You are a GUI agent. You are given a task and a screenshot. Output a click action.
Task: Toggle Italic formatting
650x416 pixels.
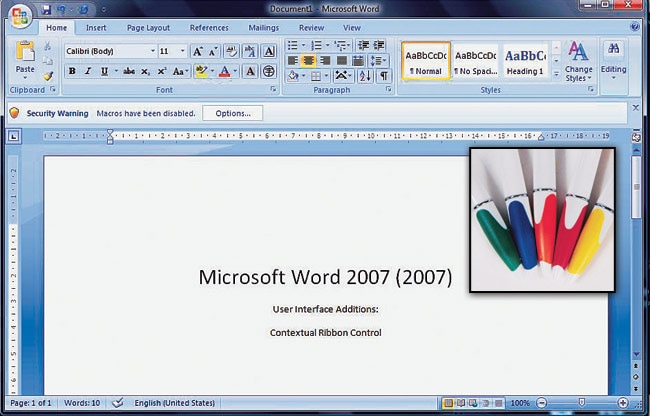tap(88, 72)
